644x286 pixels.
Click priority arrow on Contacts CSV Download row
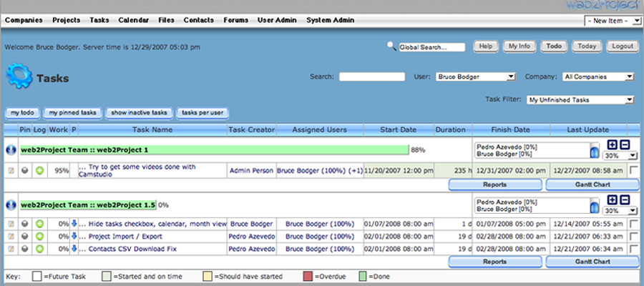[x=74, y=248]
